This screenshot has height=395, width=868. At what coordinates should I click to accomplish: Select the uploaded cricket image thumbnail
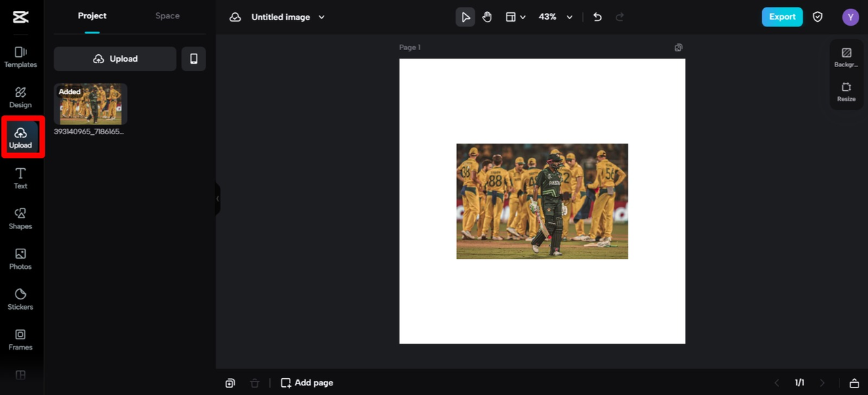(91, 104)
